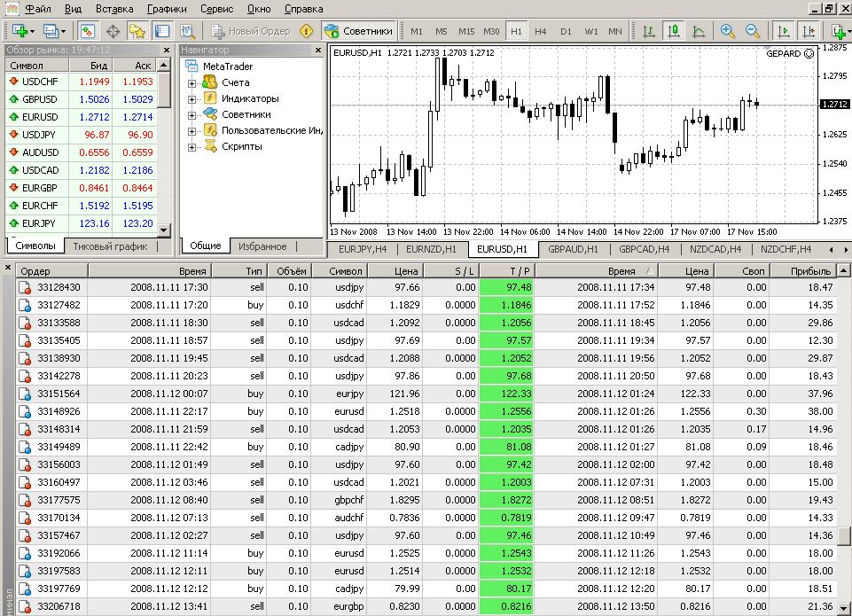Screen dimensions: 852x616
Task: Click the Zoom Out magnifier icon
Action: (x=752, y=31)
